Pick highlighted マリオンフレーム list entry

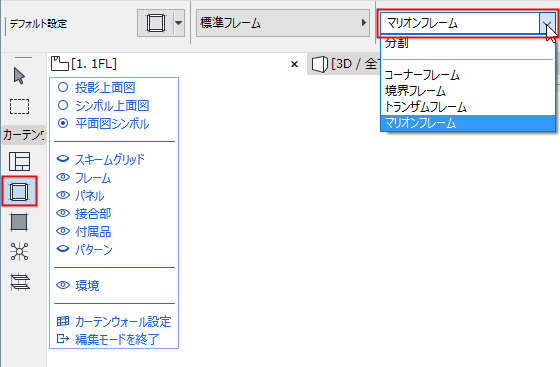pyautogui.click(x=468, y=123)
